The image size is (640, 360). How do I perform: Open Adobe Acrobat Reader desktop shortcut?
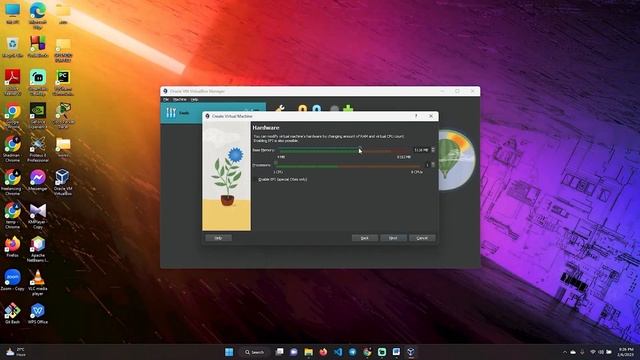12,82
